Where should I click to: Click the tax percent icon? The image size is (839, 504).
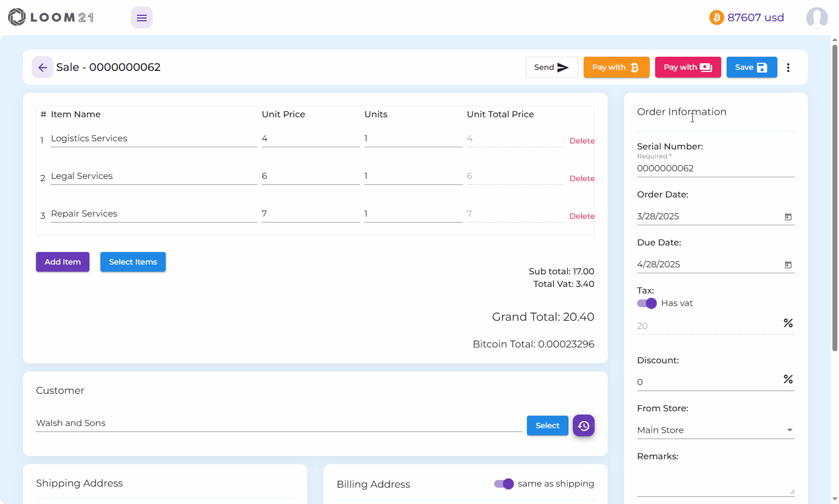pos(788,323)
